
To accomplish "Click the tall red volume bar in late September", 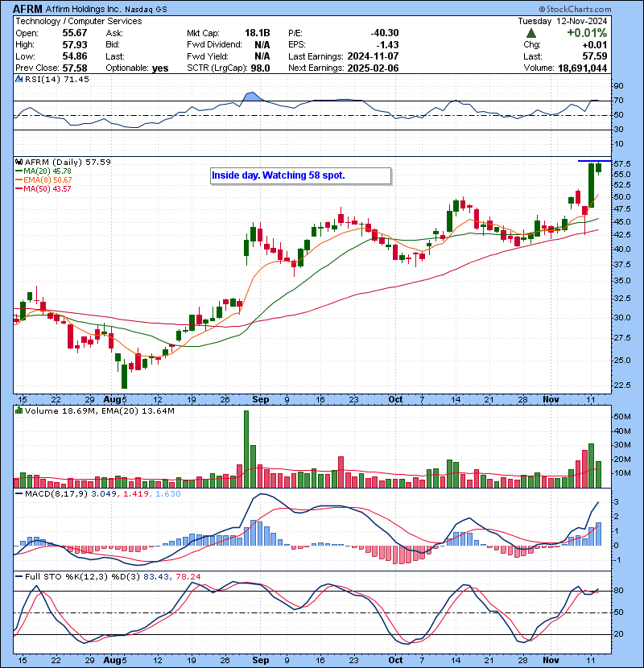I will (341, 472).
